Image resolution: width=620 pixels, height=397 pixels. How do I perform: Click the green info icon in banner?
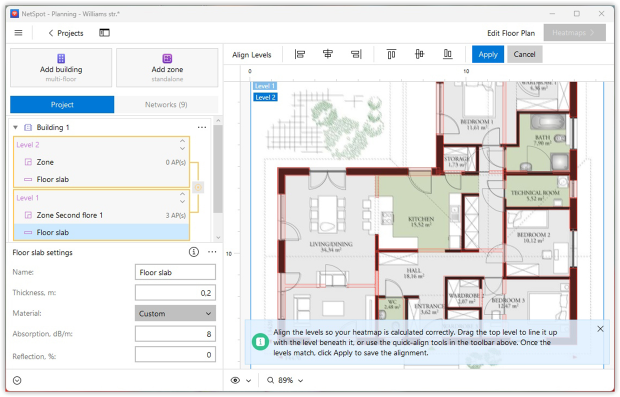[261, 342]
